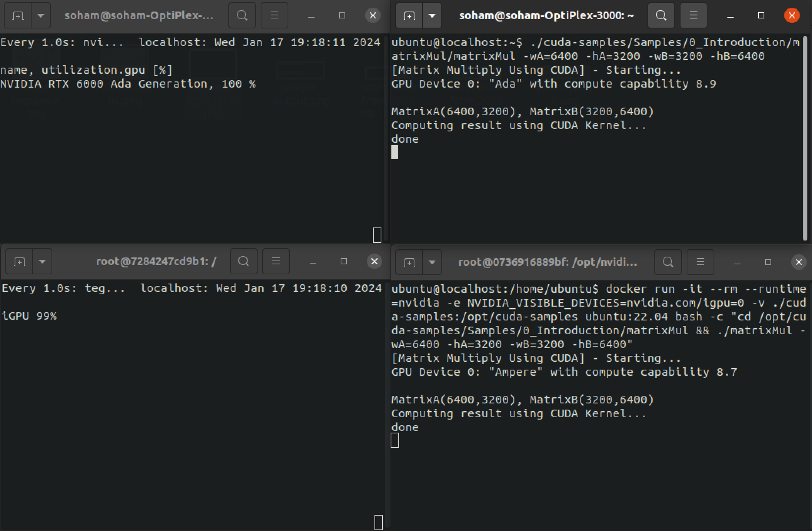The width and height of the screenshot is (812, 531).
Task: Open the hamburger menu in bottom-left terminal
Action: (x=276, y=261)
